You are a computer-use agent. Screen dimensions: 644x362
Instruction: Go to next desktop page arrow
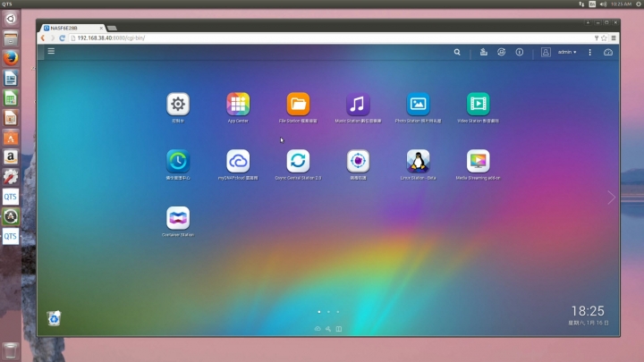[611, 198]
